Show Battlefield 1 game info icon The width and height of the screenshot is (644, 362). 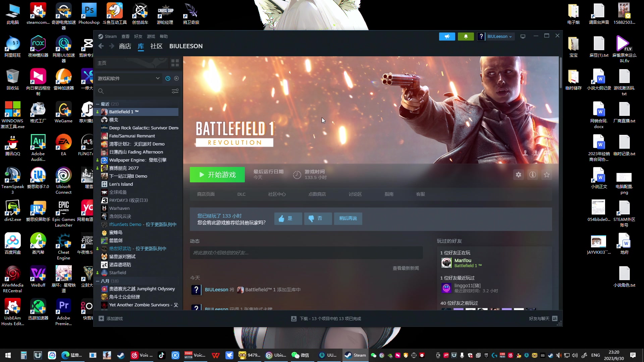(533, 175)
